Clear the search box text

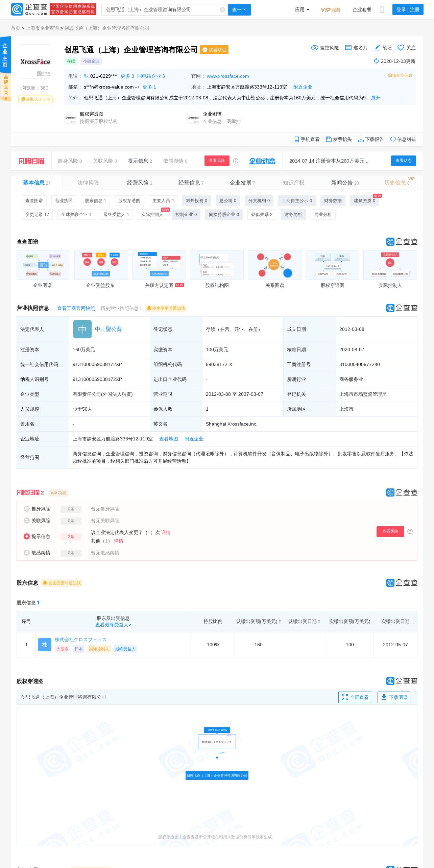click(222, 10)
